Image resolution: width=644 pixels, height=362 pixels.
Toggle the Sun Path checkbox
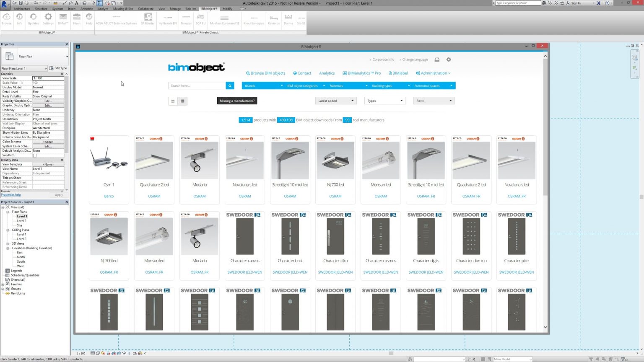coord(35,155)
